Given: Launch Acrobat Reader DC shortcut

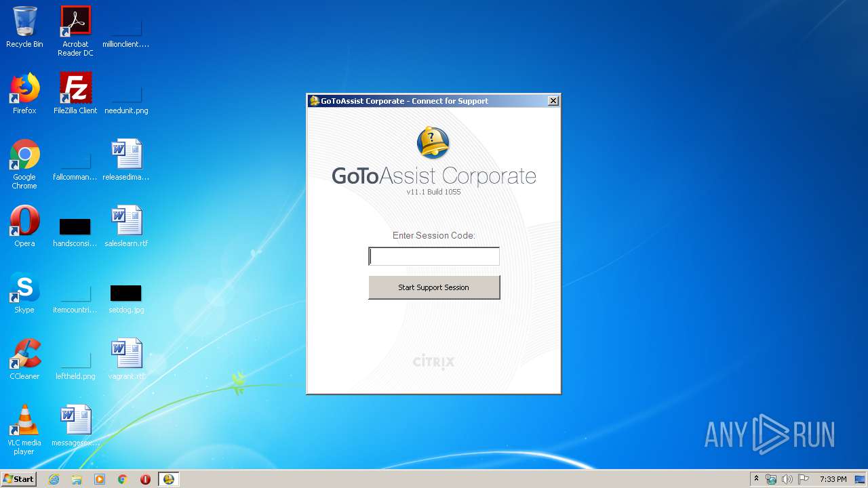Looking at the screenshot, I should [75, 31].
